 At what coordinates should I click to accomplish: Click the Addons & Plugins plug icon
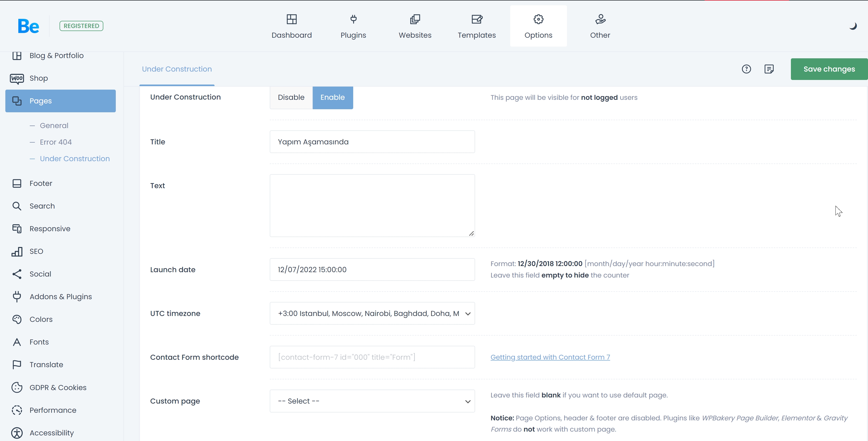(x=17, y=297)
